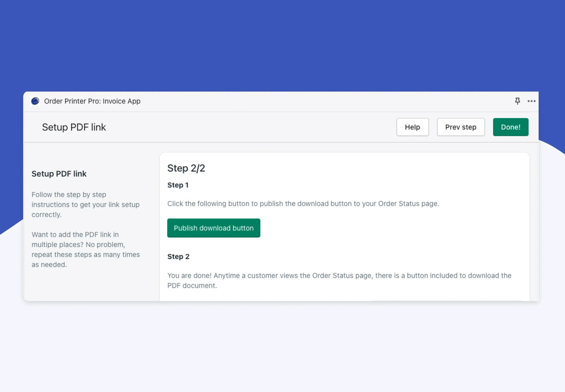The image size is (565, 392).
Task: Click the pushpin icon near the ellipsis
Action: coord(517,101)
